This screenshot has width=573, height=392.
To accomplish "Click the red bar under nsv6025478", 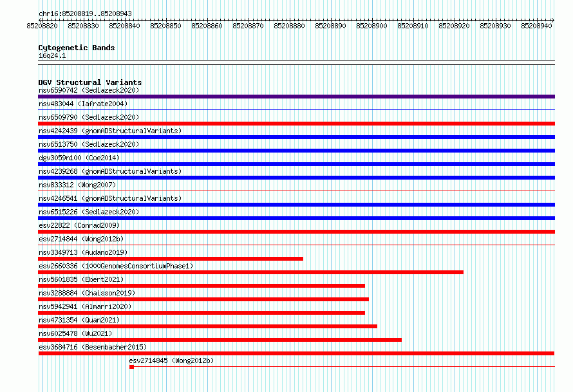I will (x=220, y=340).
